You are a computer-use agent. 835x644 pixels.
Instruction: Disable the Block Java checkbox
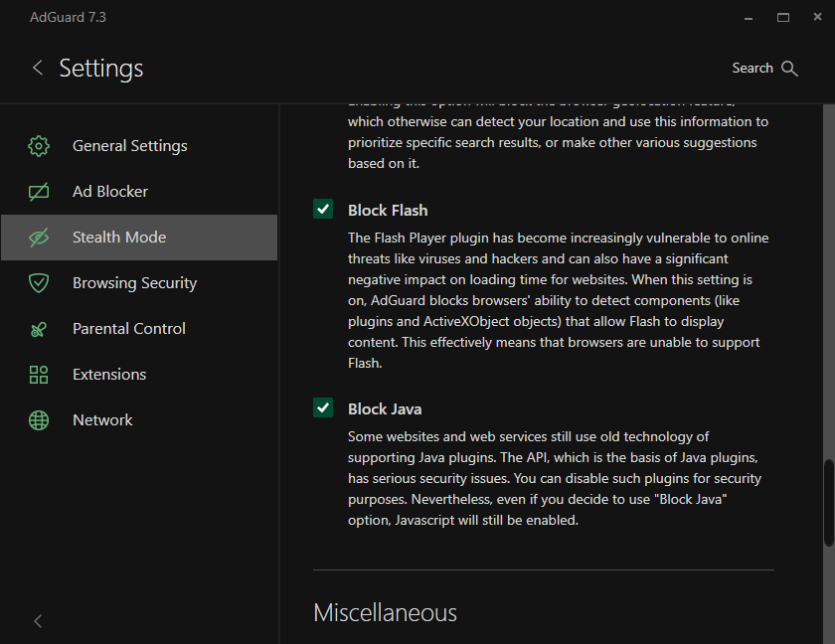[323, 407]
